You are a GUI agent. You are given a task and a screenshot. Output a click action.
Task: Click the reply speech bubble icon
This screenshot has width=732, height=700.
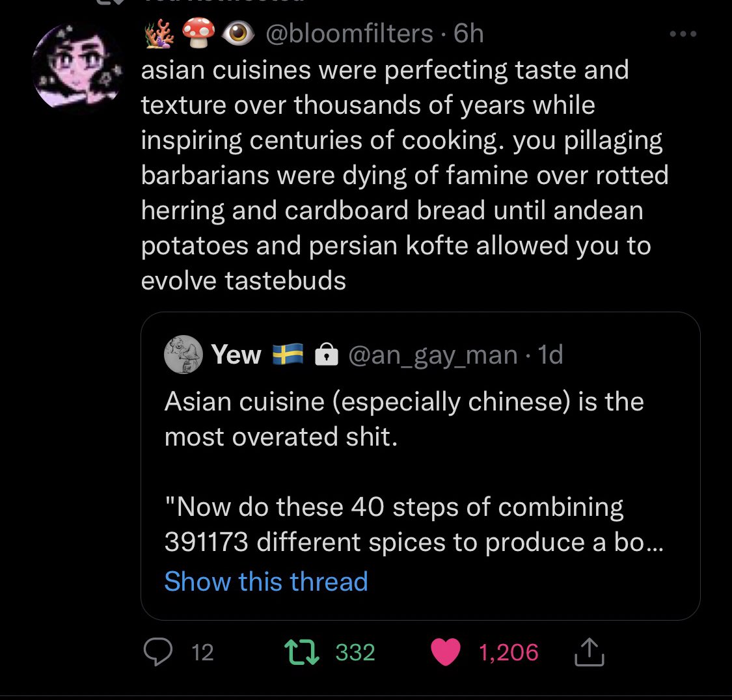point(158,651)
